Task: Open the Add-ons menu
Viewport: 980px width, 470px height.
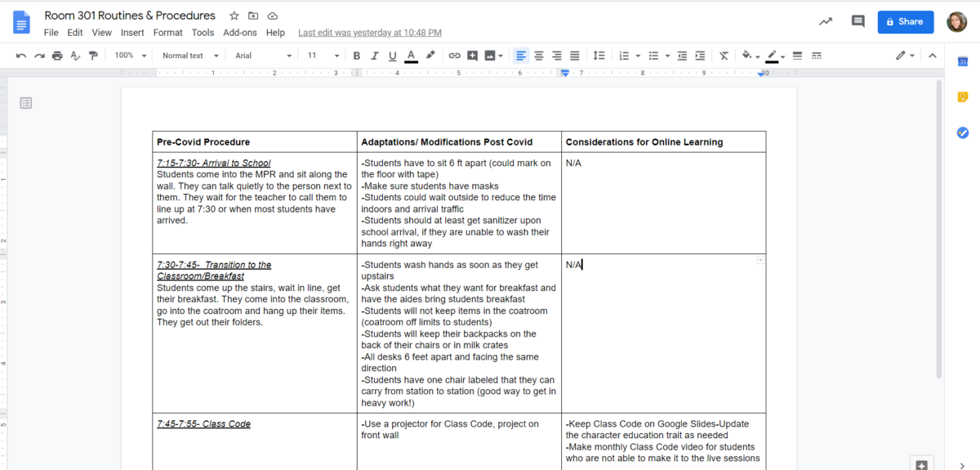Action: click(x=240, y=33)
